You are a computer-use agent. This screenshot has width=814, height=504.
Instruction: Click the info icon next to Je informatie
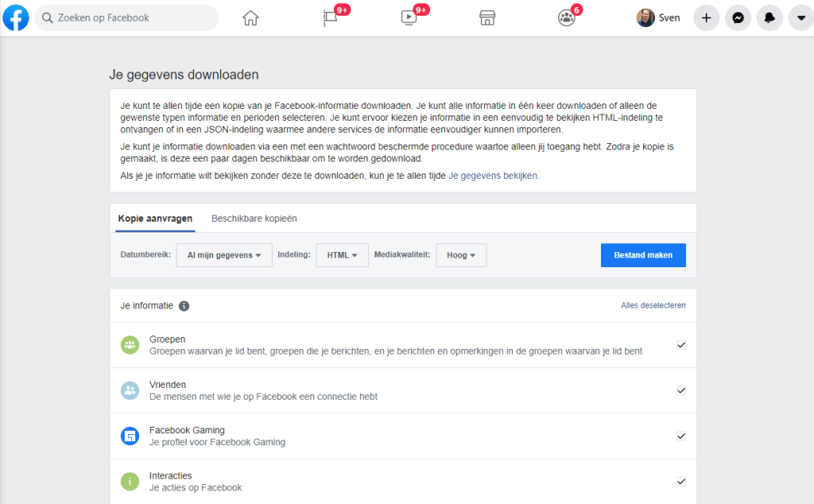tap(184, 306)
